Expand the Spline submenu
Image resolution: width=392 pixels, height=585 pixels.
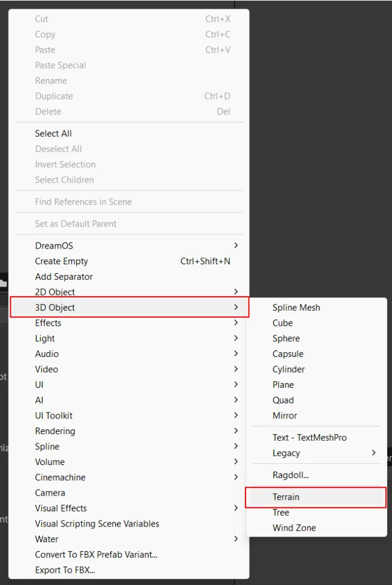[128, 446]
